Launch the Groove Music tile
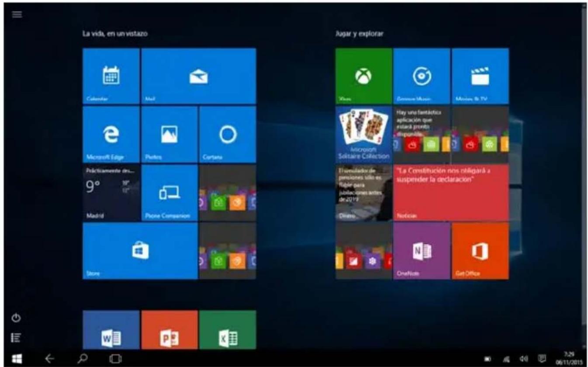Screen dimensions: 588x367 (x=422, y=76)
